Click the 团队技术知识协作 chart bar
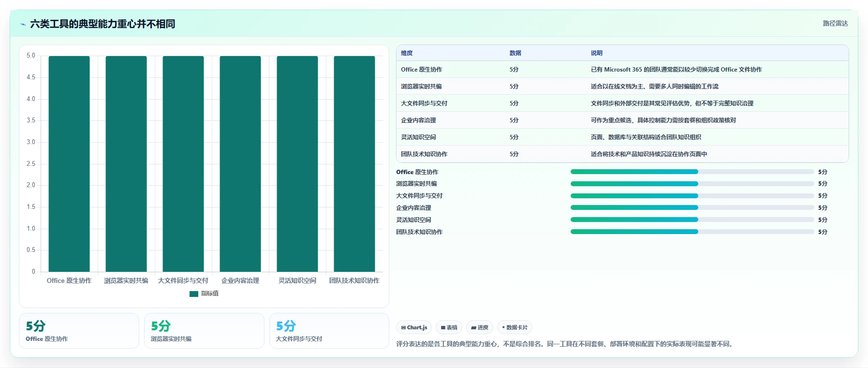 point(354,164)
